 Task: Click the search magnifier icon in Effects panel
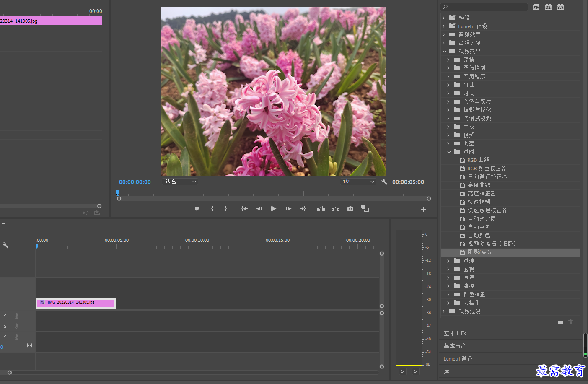click(x=445, y=7)
